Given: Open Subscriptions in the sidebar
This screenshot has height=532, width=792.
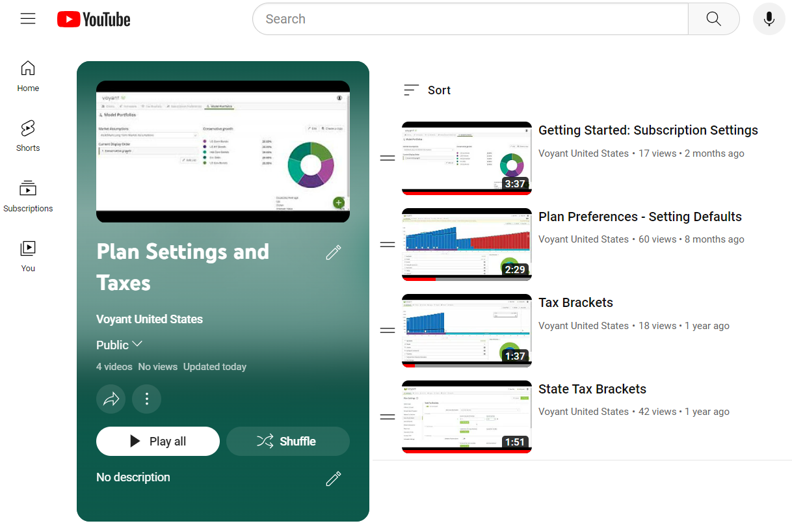Looking at the screenshot, I should [x=28, y=196].
